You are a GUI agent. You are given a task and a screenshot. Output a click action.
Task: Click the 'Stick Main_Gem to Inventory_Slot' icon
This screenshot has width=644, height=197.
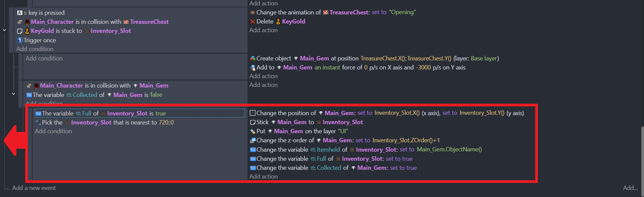click(x=252, y=122)
